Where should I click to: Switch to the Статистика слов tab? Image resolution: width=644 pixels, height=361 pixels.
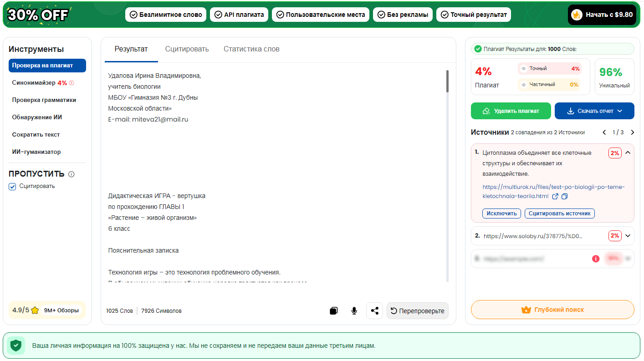(x=251, y=49)
